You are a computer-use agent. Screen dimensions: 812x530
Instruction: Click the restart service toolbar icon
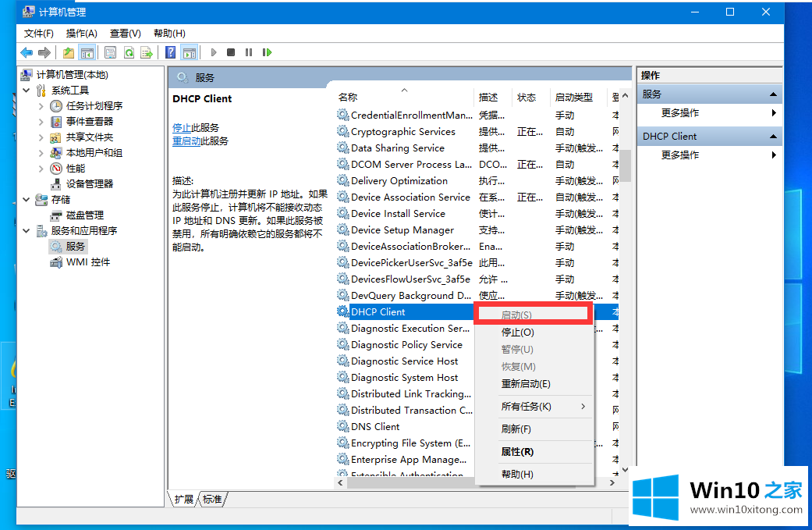pyautogui.click(x=268, y=52)
